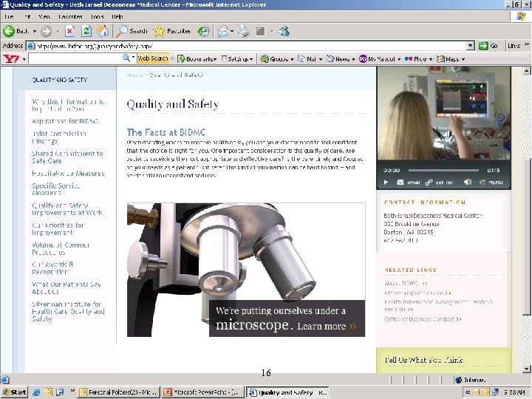Click the Web Search button

[153, 58]
